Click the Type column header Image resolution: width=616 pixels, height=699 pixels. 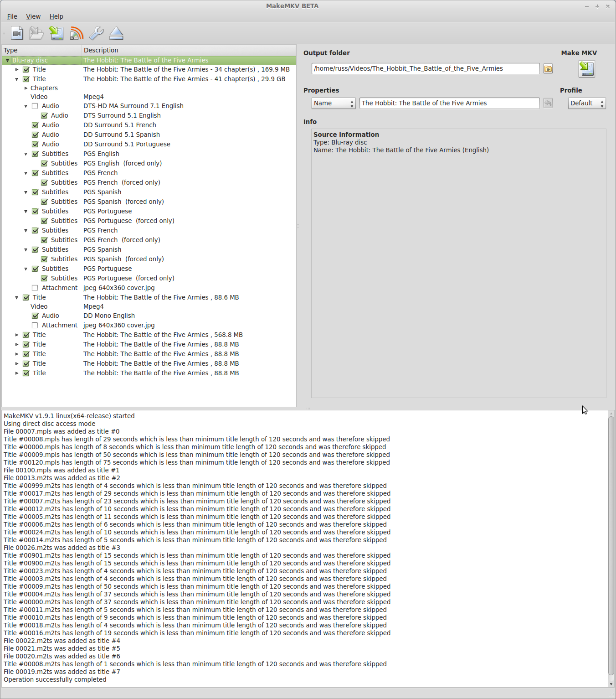point(41,50)
